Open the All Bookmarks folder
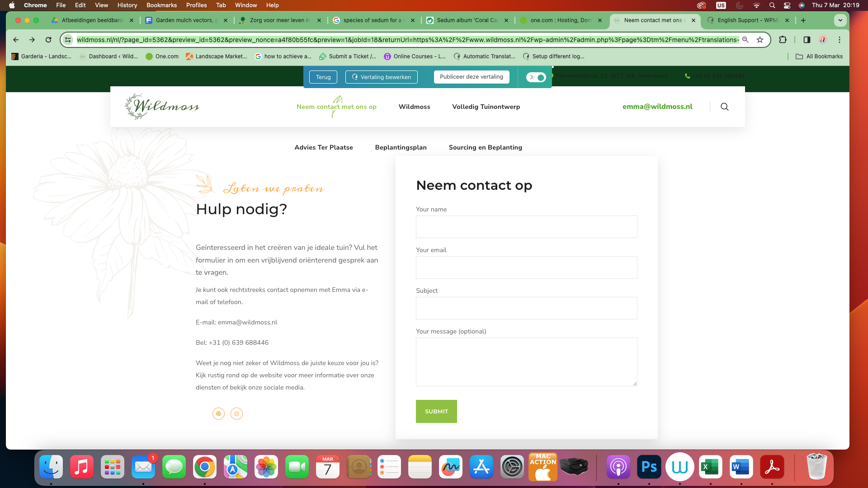 coord(819,56)
